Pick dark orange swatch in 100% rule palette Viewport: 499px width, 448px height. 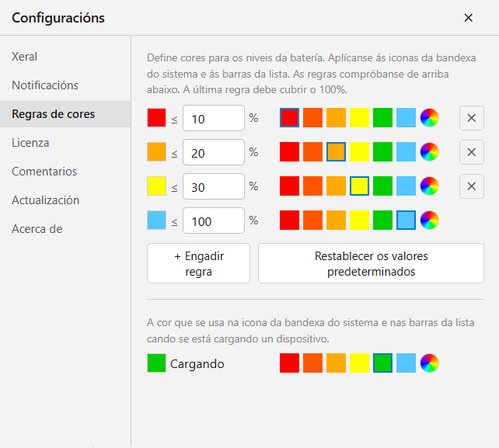coord(312,220)
